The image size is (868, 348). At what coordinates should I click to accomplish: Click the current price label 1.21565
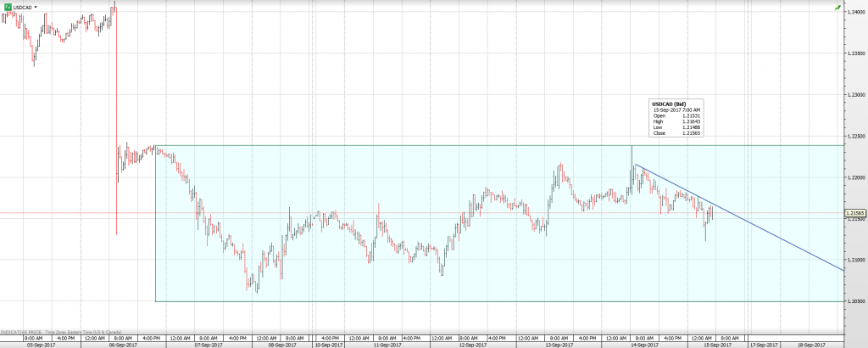[x=855, y=213]
